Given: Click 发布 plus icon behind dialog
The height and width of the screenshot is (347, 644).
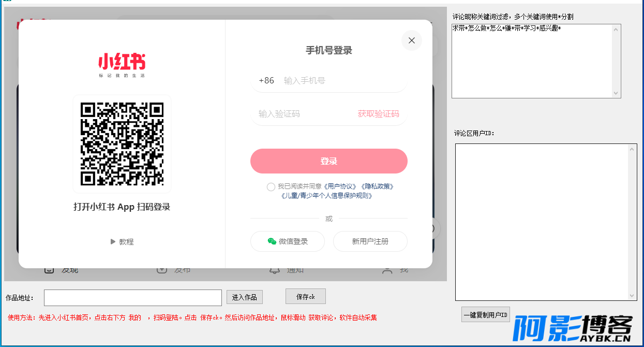Looking at the screenshot, I should tap(162, 269).
